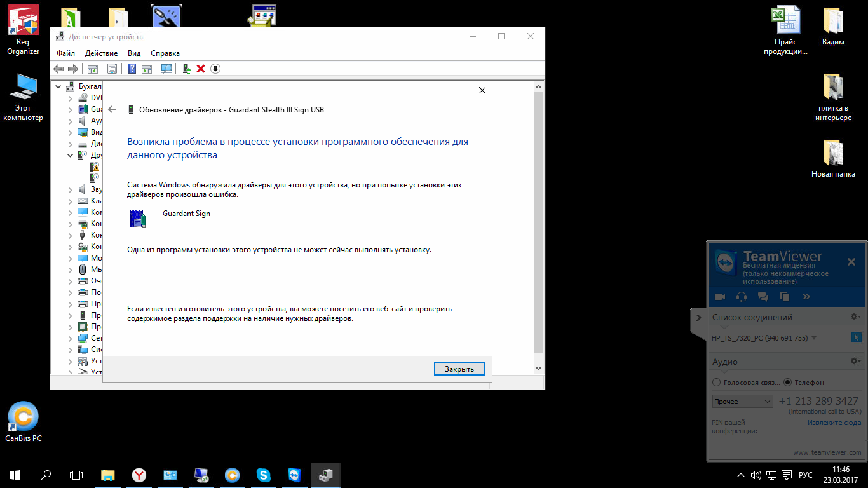Click the Извлеките сюда link

834,423
